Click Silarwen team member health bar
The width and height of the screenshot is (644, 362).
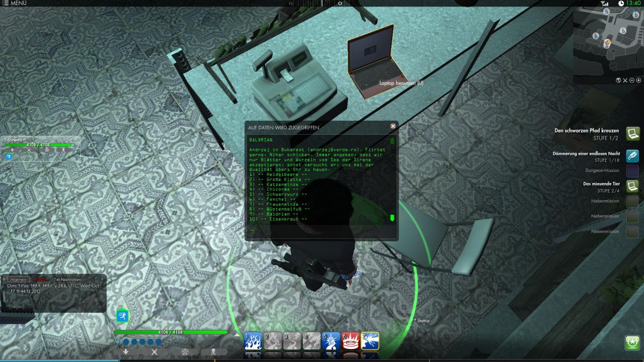point(38,145)
